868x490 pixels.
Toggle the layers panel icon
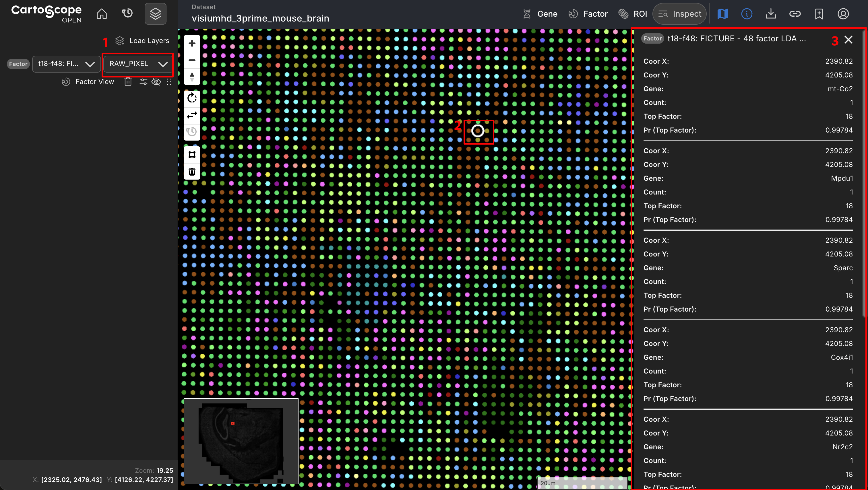point(155,14)
